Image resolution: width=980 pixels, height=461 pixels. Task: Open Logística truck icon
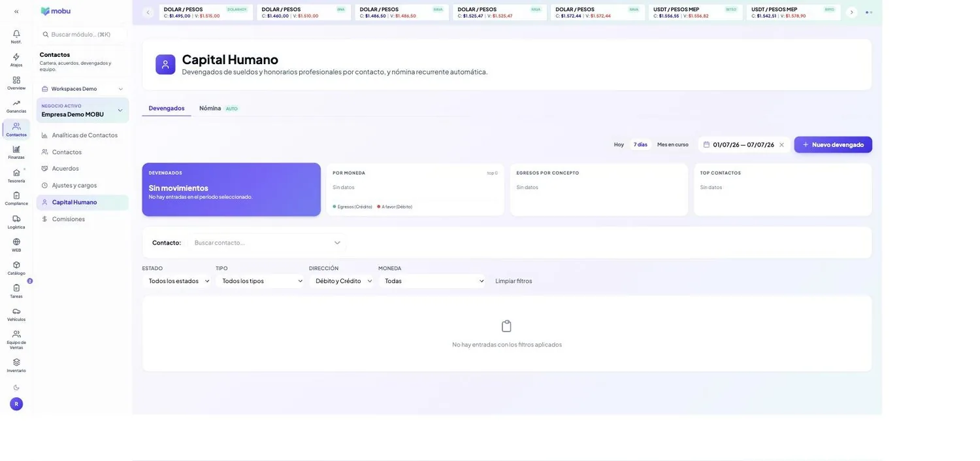click(x=16, y=222)
